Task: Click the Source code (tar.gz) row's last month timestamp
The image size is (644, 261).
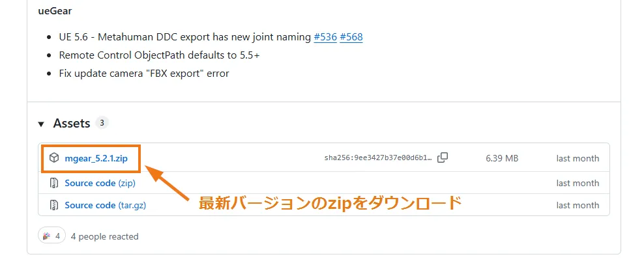Action: pos(578,205)
